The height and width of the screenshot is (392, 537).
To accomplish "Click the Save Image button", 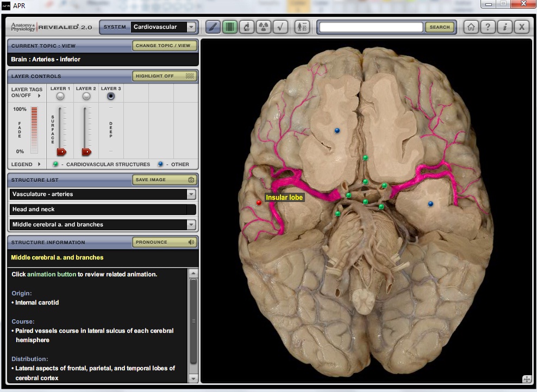I will click(x=165, y=180).
